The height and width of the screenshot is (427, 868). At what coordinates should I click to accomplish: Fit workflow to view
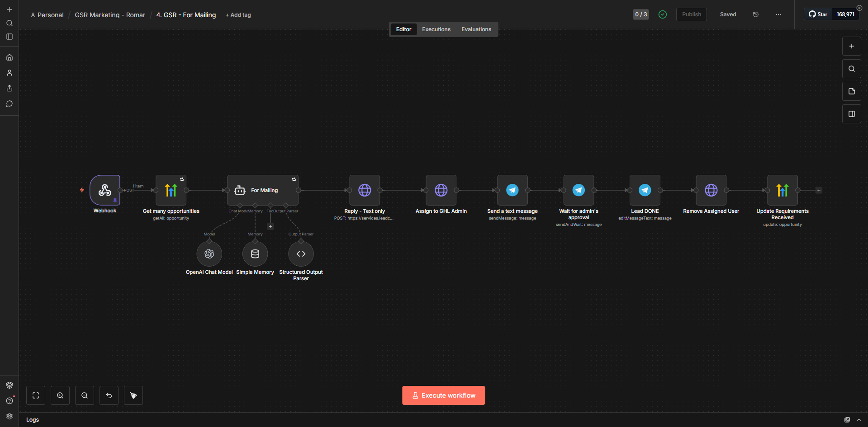36,395
